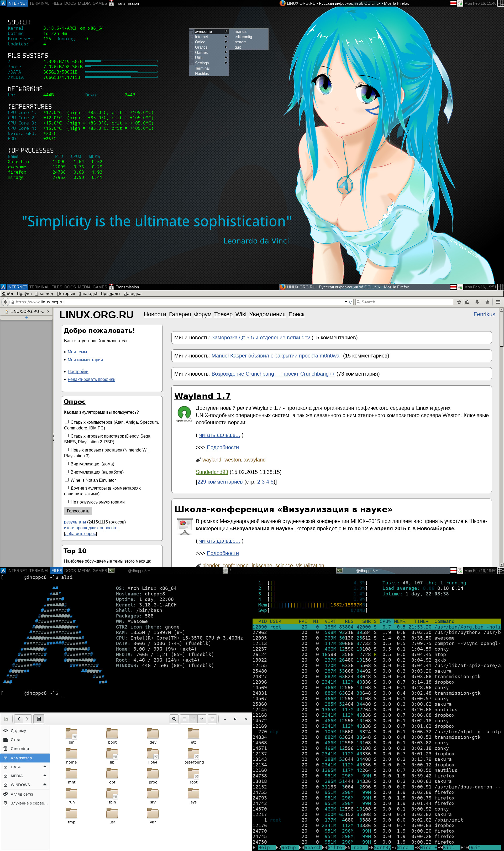Screen dimensions: 504x851
Task: Click Firefox scrollbar up arrow
Action: [501, 309]
